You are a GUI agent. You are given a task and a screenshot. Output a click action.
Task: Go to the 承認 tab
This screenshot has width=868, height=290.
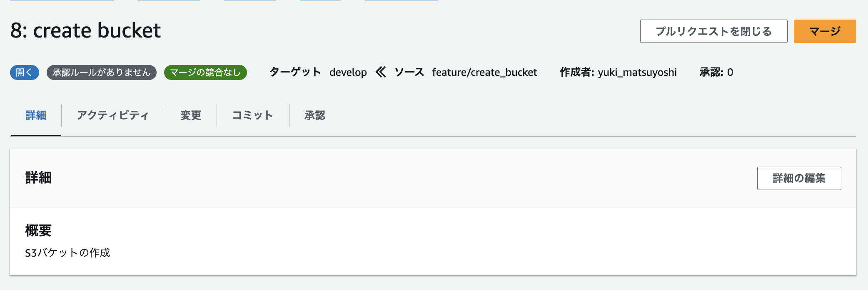(x=315, y=115)
